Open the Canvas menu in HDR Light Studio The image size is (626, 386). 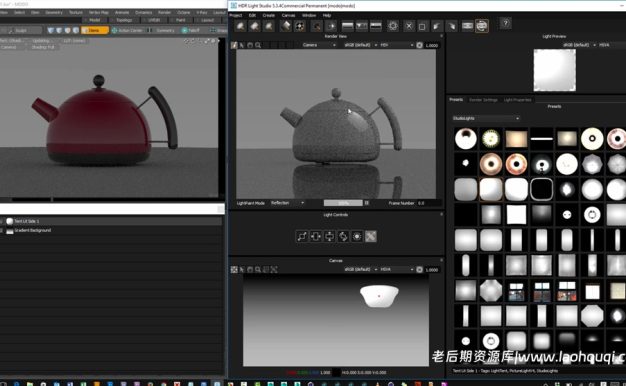coord(288,15)
